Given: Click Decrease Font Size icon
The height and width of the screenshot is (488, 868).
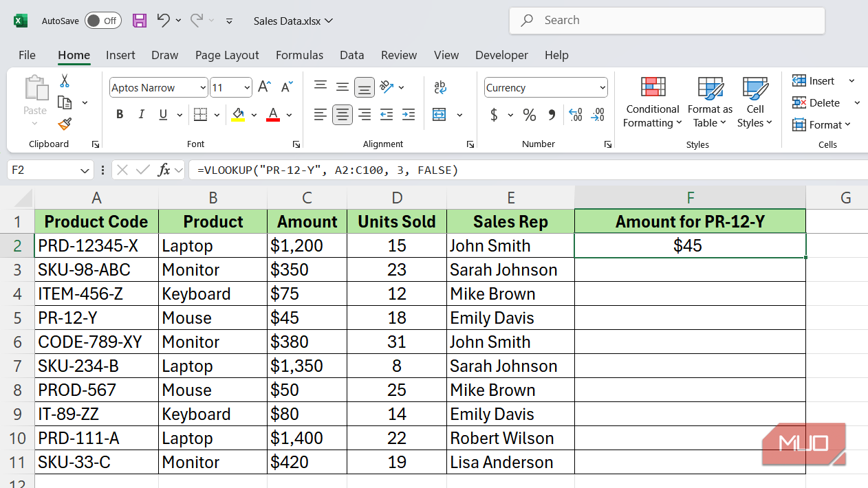Looking at the screenshot, I should pos(287,87).
